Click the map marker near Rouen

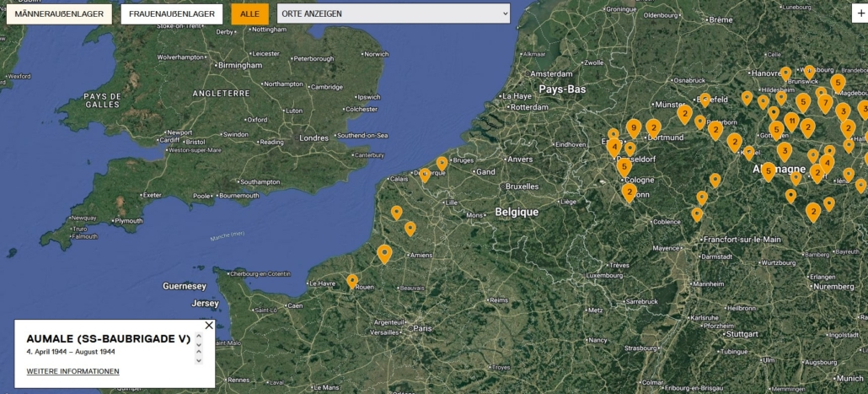pyautogui.click(x=352, y=281)
